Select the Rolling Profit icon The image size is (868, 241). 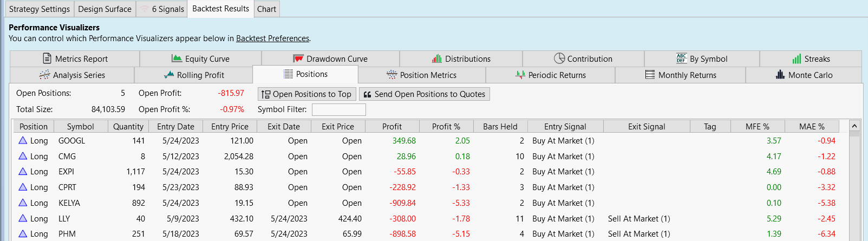tap(169, 75)
